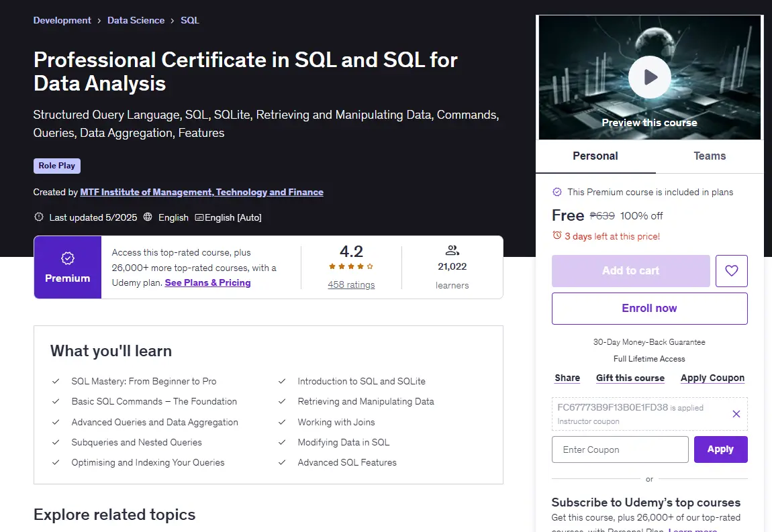Click checkmark beside Optimising and Indexing Your Queries
The height and width of the screenshot is (532, 772).
tap(56, 463)
